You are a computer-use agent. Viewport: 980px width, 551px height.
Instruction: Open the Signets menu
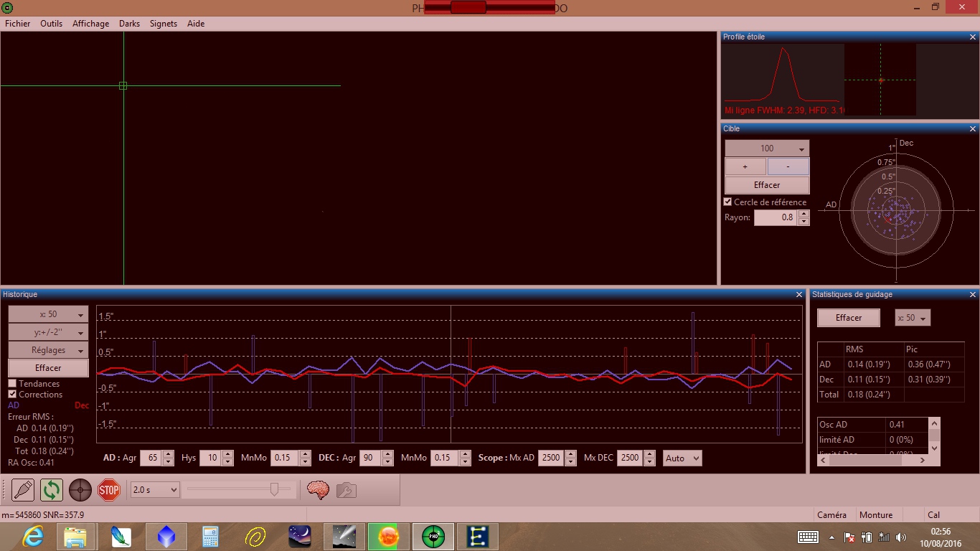pyautogui.click(x=164, y=24)
